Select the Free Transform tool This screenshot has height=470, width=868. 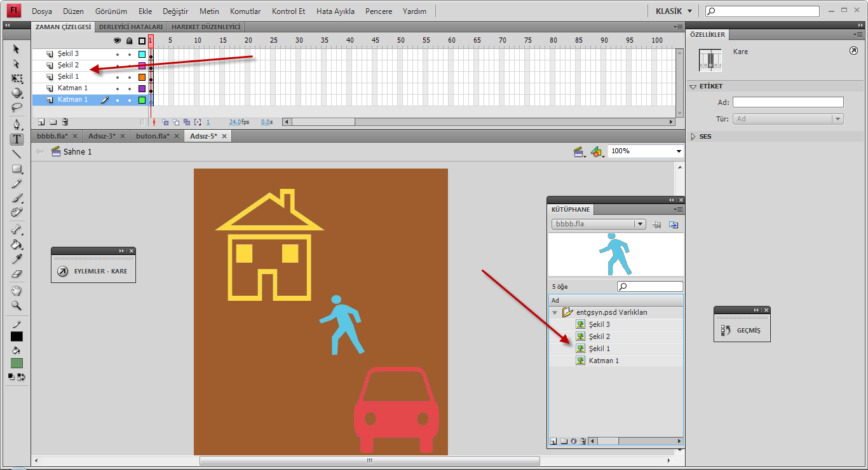click(17, 79)
